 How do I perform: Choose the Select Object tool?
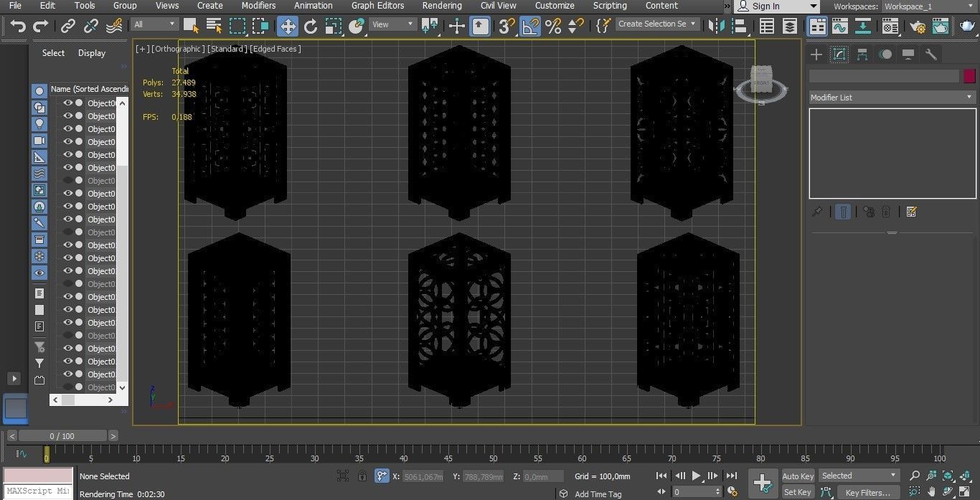tap(191, 27)
